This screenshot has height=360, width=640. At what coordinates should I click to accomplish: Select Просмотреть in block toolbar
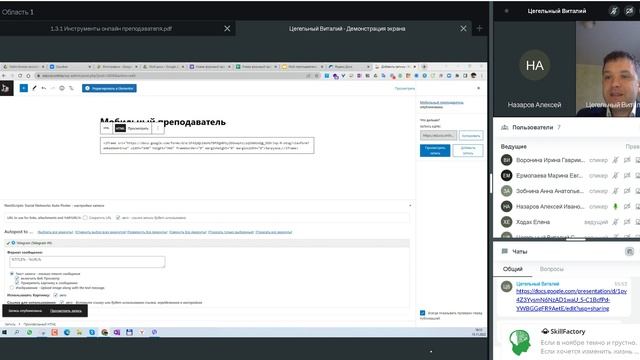pyautogui.click(x=138, y=128)
